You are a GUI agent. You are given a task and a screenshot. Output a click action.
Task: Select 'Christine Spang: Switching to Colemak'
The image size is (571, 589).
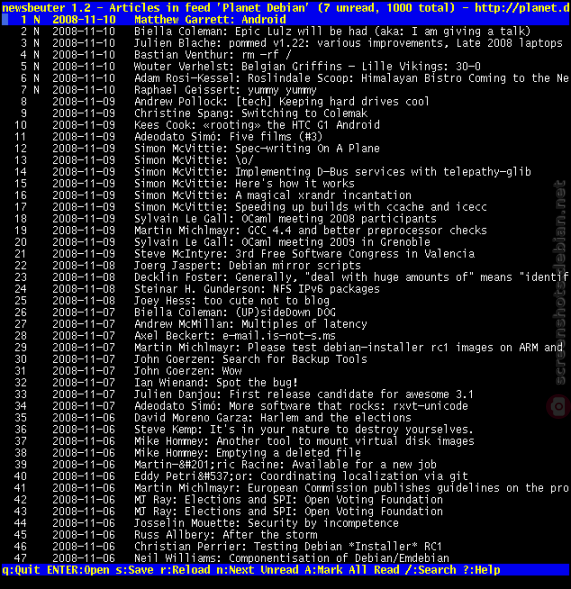coord(286,113)
